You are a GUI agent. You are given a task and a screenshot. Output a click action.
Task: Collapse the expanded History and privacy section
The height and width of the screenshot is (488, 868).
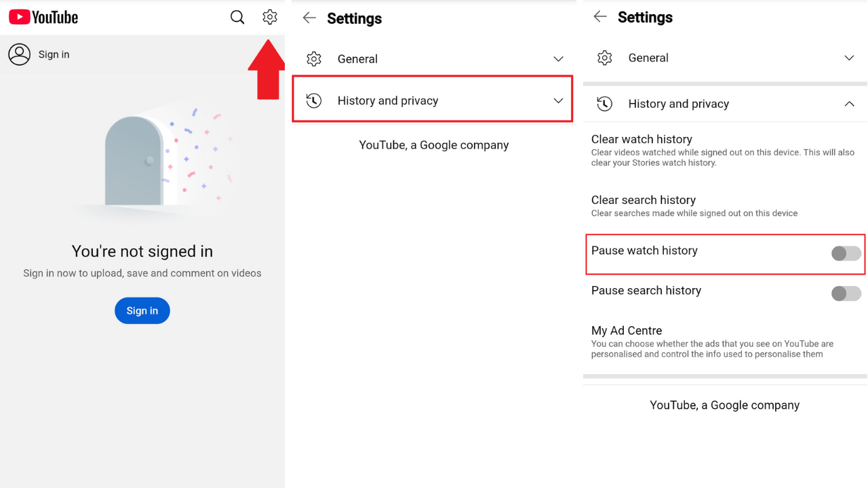point(849,104)
